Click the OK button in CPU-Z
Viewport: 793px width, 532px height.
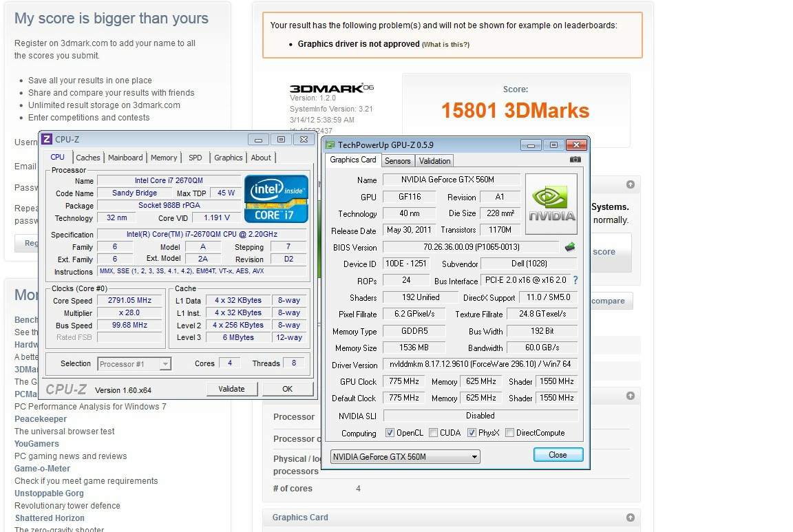(287, 389)
